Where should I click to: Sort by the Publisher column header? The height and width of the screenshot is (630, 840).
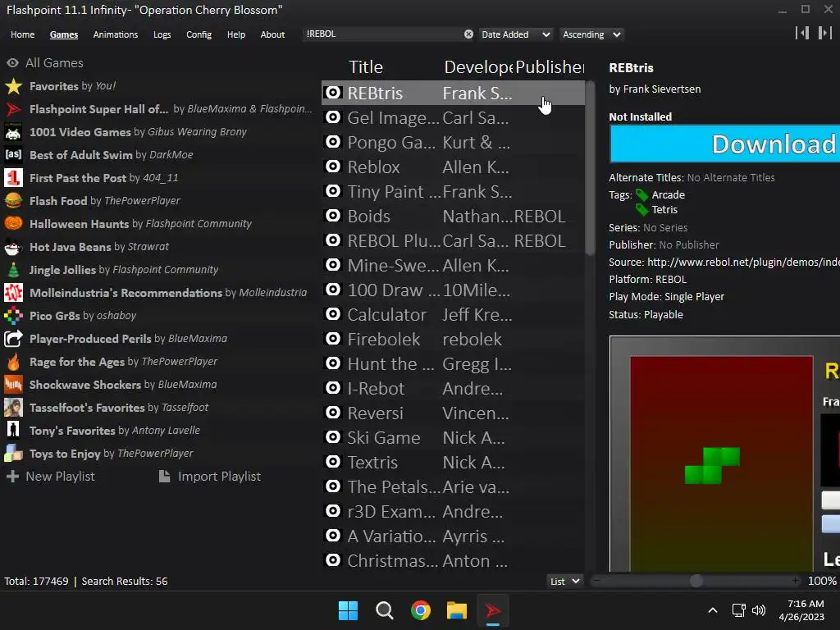[x=550, y=67]
